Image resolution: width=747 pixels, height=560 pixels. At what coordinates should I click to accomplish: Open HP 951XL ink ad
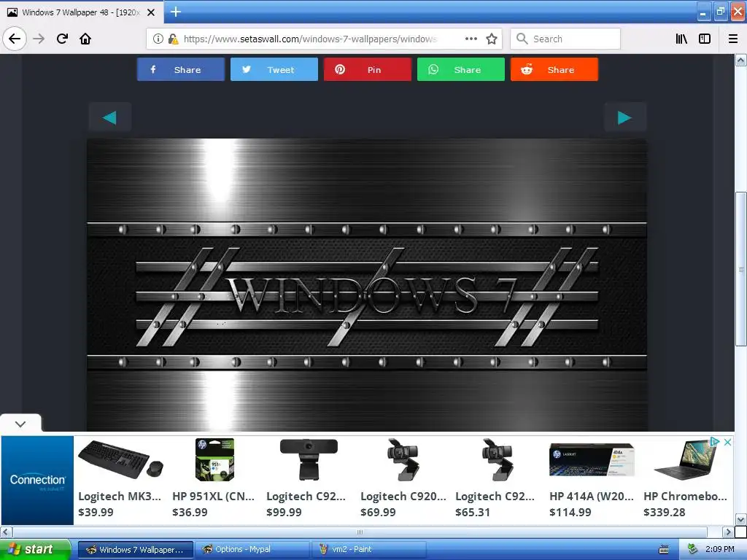point(214,478)
